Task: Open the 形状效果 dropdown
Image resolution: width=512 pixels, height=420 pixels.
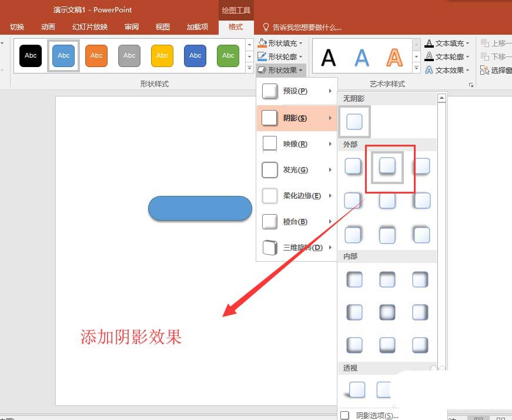Action: coord(280,70)
